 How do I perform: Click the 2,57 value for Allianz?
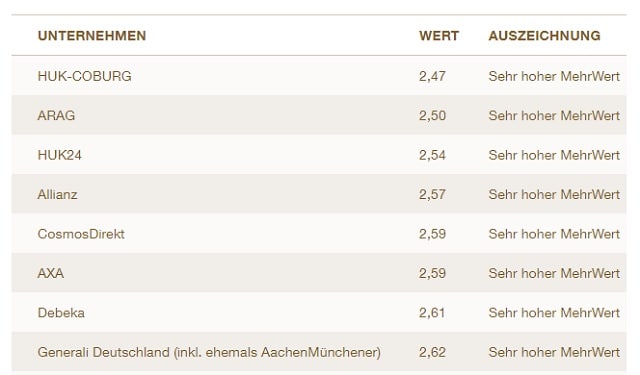pyautogui.click(x=432, y=194)
